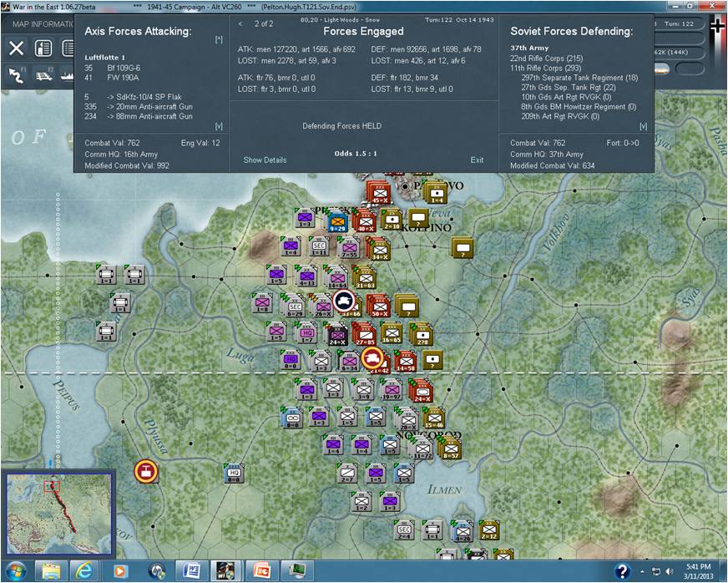Click the volume speaker icon in tray
Viewport: 728px width, 583px height.
(669, 571)
